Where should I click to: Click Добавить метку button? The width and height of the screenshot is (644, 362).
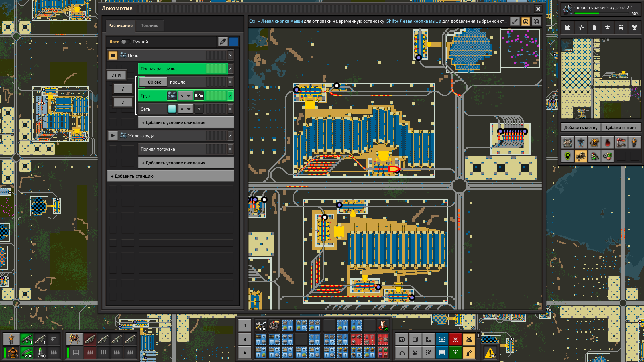click(x=581, y=127)
